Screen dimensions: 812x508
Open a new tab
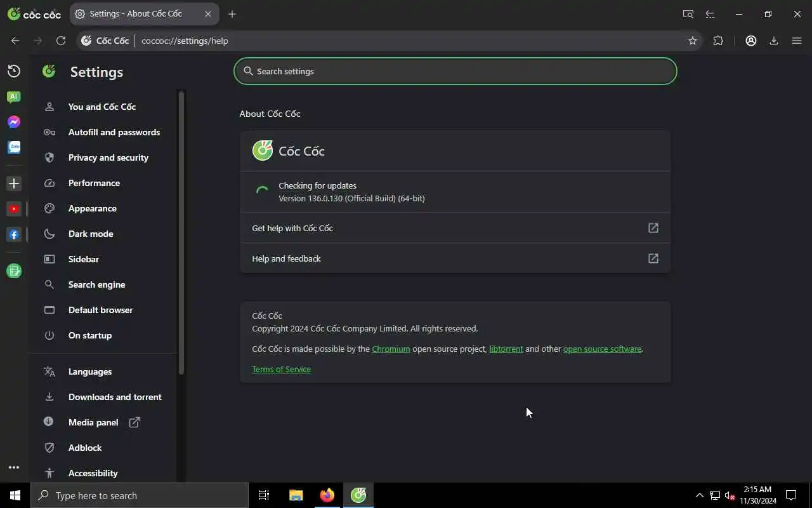(232, 14)
